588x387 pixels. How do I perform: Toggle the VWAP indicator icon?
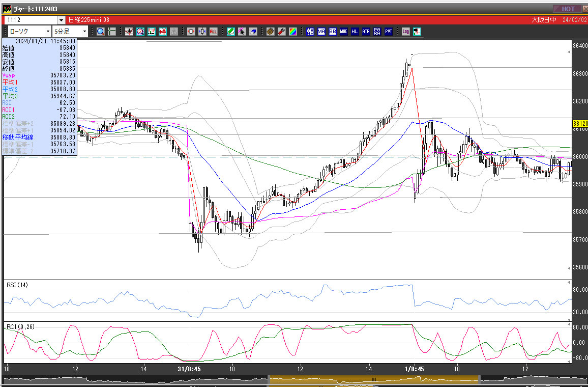[x=310, y=32]
